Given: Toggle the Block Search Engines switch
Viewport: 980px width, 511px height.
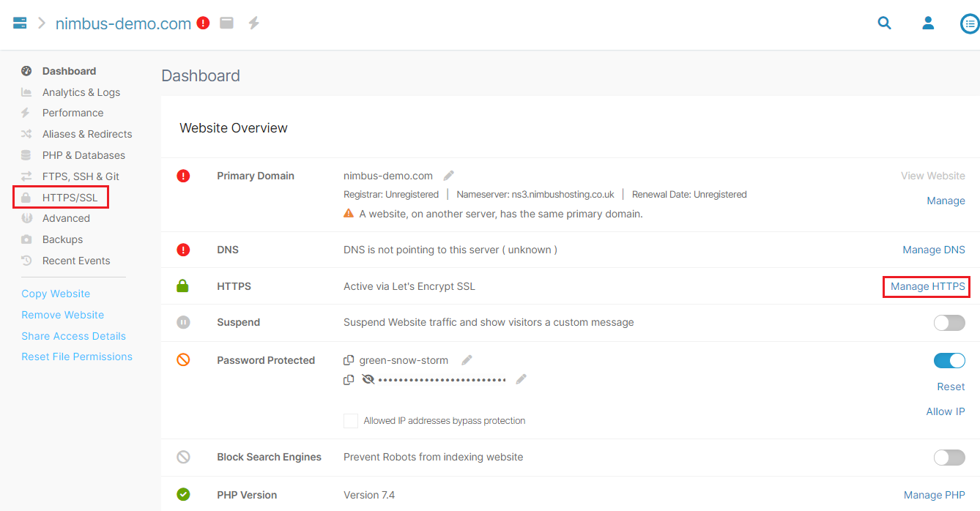Looking at the screenshot, I should [x=949, y=458].
